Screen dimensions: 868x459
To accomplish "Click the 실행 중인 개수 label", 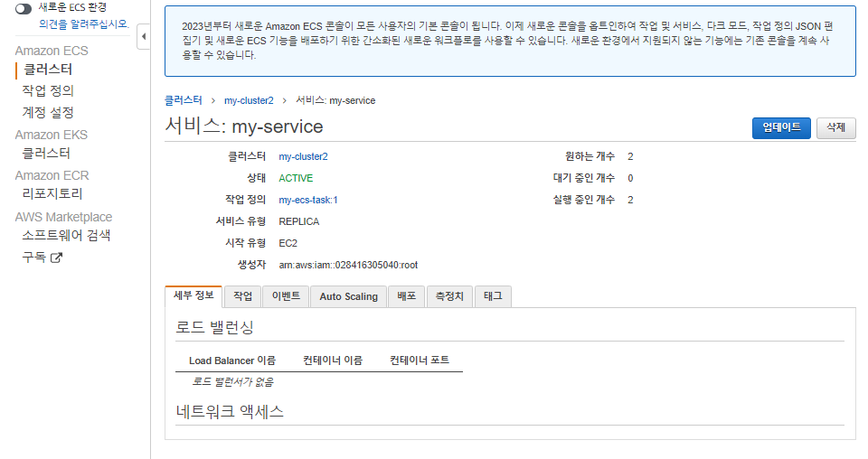I will pyautogui.click(x=583, y=200).
